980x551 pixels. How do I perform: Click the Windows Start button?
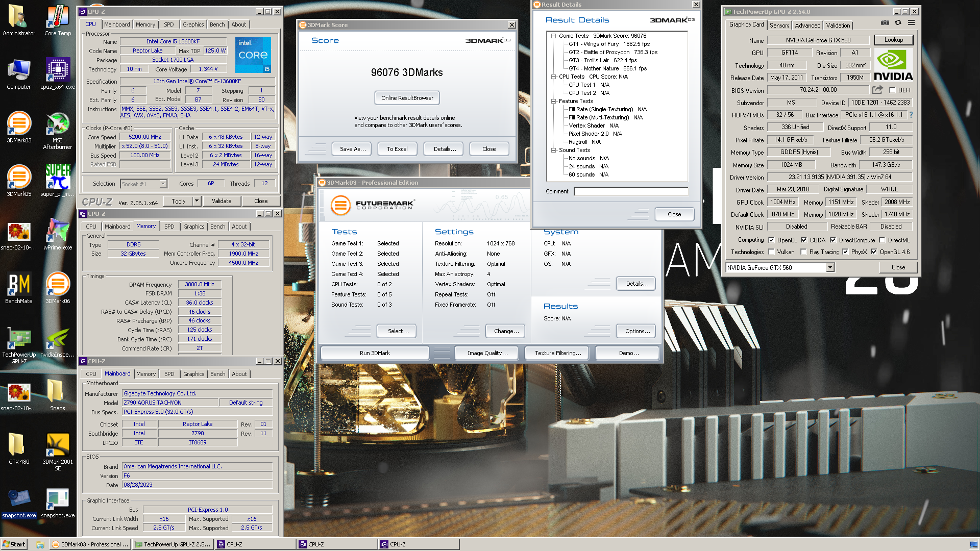point(14,544)
